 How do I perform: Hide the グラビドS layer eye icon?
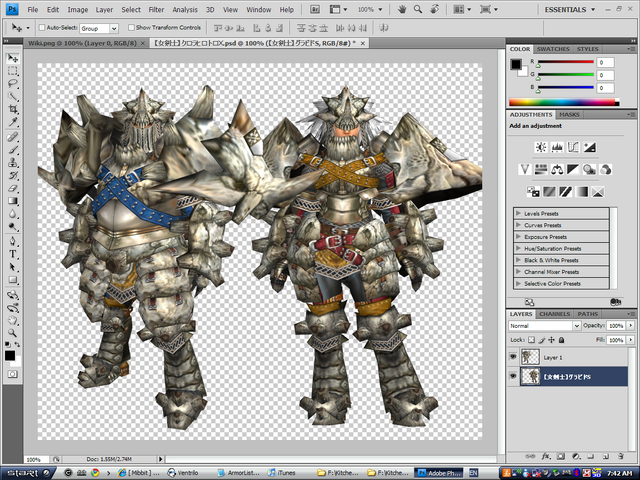coord(513,376)
